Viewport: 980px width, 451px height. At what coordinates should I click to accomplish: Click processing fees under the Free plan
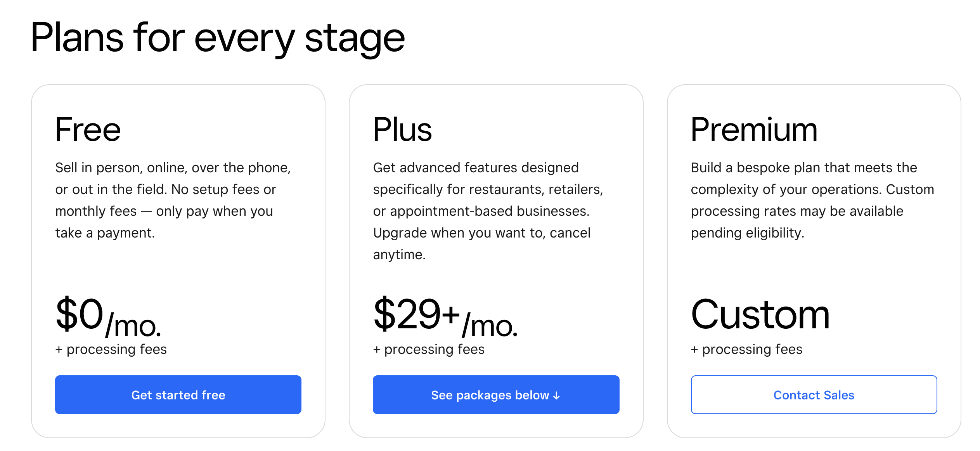click(x=111, y=349)
